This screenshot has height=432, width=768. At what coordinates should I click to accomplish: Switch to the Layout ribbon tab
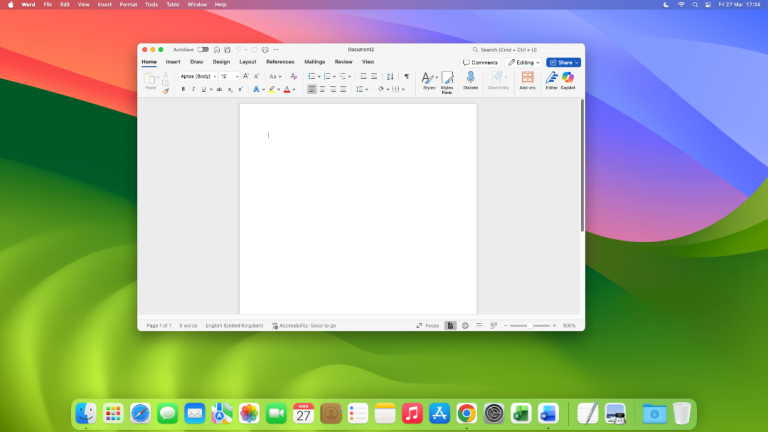(x=248, y=62)
